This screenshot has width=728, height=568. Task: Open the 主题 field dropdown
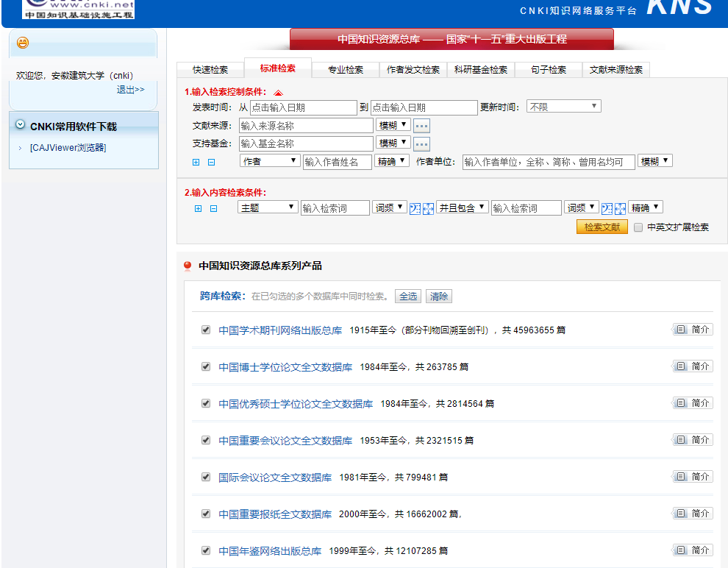268,207
